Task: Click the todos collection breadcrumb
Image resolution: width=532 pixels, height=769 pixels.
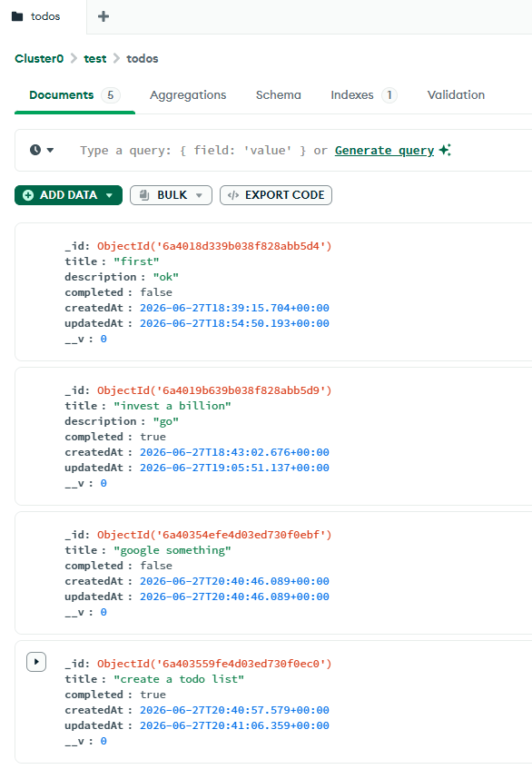Action: (x=143, y=59)
